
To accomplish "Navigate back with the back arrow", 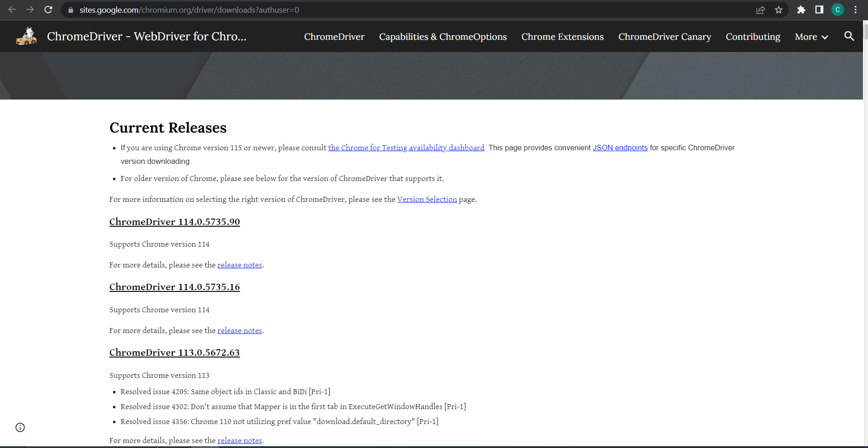I will (12, 10).
